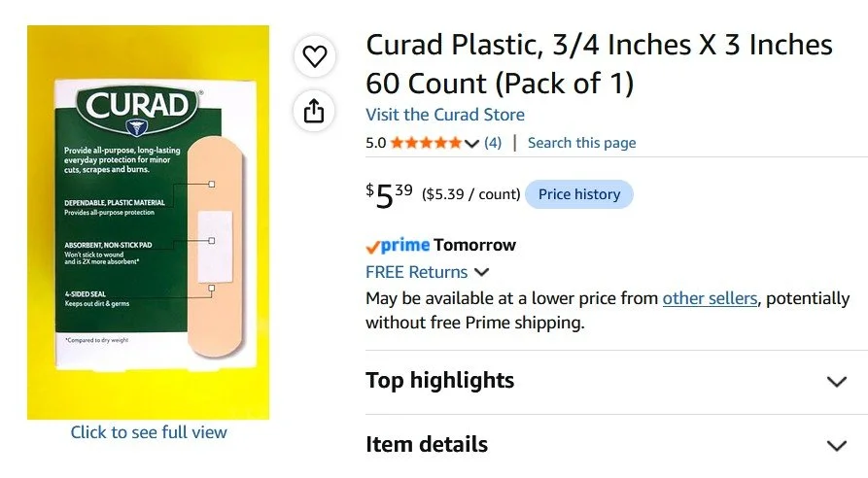Viewport: 868px width, 478px height.
Task: Click Search this page link
Action: [582, 143]
